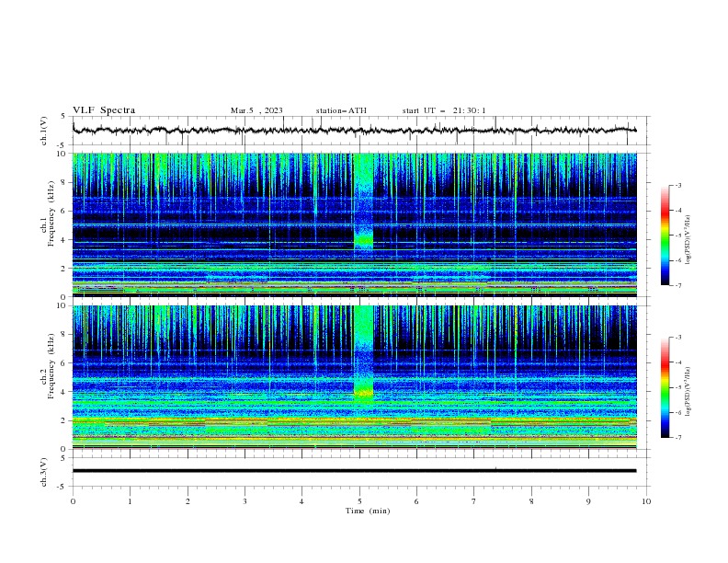Click ch.2 frequency tick label '4'
Image resolution: width=728 pixels, height=563 pixels.
click(65, 392)
